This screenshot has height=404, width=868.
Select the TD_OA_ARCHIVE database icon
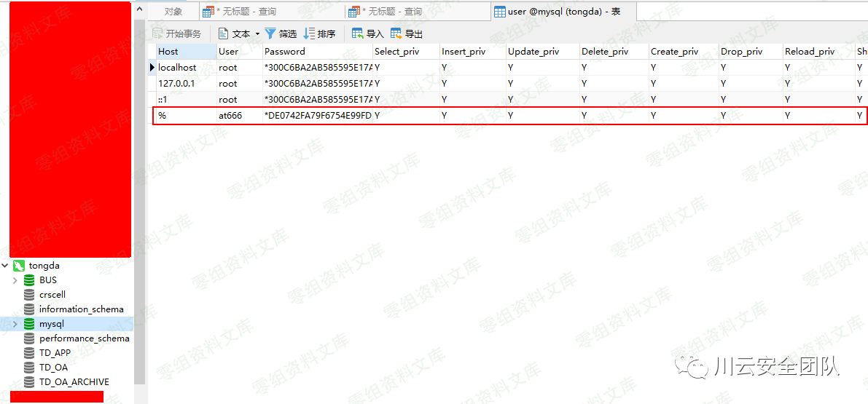click(29, 382)
